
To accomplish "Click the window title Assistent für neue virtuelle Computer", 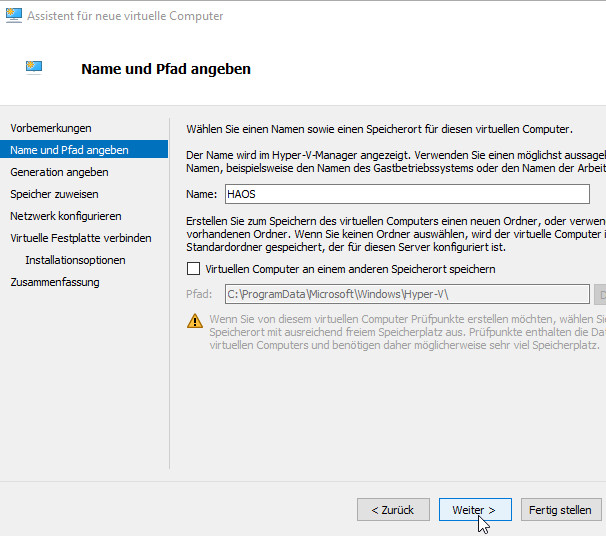I will pyautogui.click(x=125, y=16).
